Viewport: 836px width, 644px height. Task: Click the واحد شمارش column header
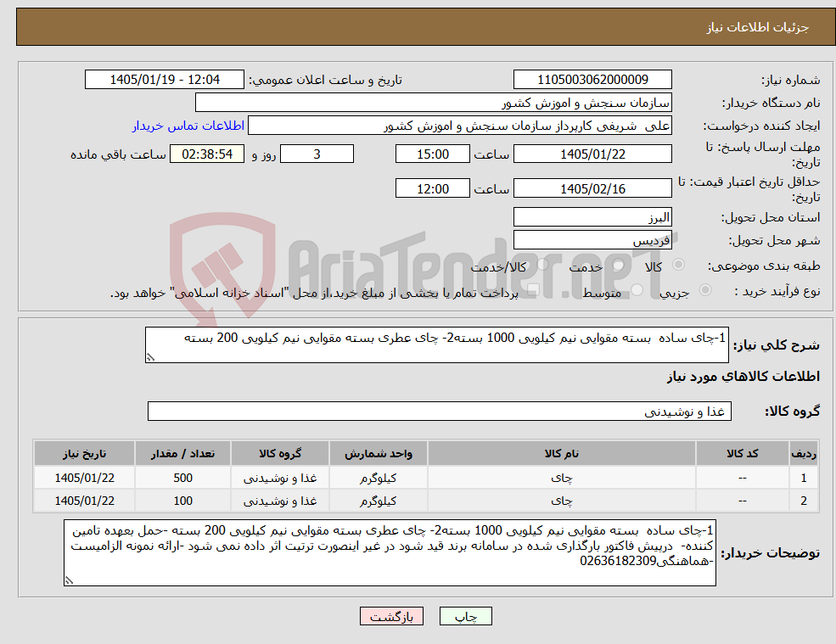378,453
